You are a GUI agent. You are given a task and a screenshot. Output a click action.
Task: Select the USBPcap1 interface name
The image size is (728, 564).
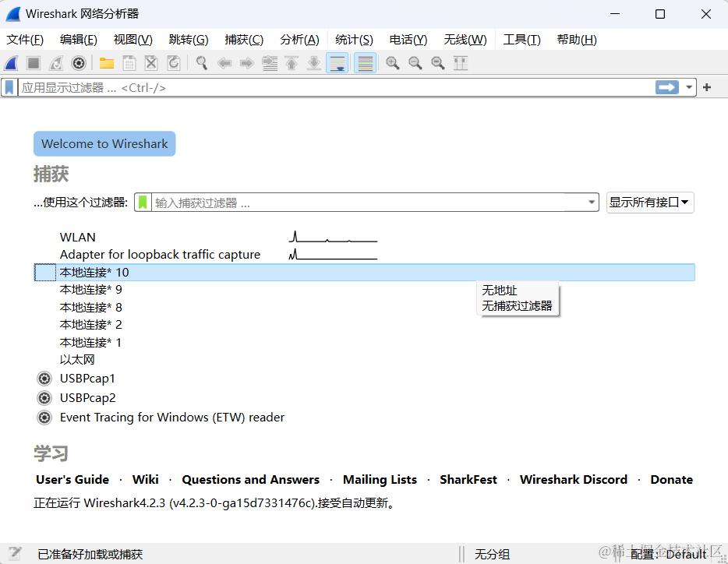[87, 379]
